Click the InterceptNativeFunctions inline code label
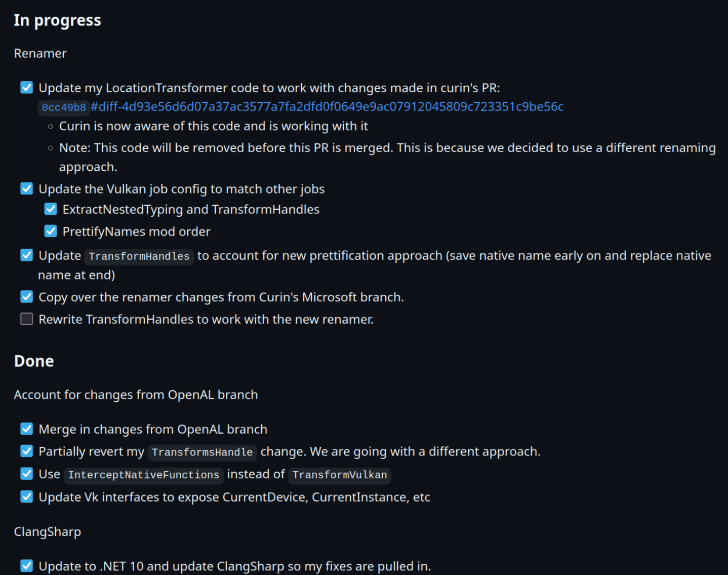 pos(144,475)
